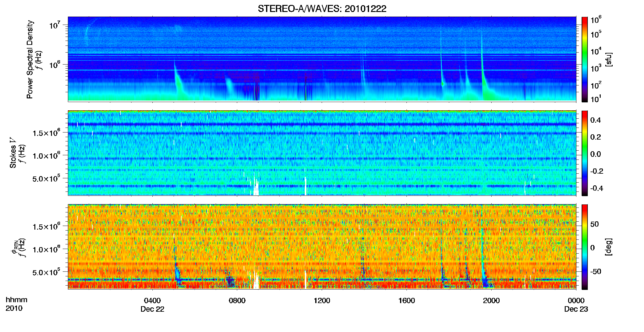644x332 pixels.
Task: Click the 2000 time axis label
Action: (491, 301)
